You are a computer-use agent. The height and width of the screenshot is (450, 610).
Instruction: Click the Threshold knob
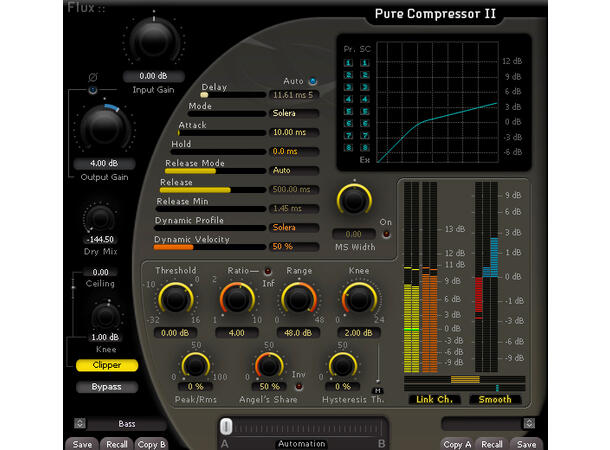coord(175,298)
